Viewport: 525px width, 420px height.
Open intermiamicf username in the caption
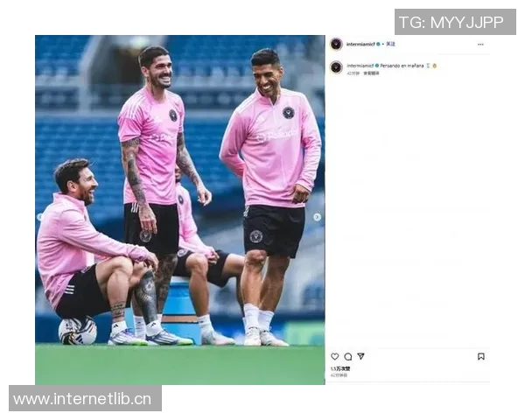point(360,66)
